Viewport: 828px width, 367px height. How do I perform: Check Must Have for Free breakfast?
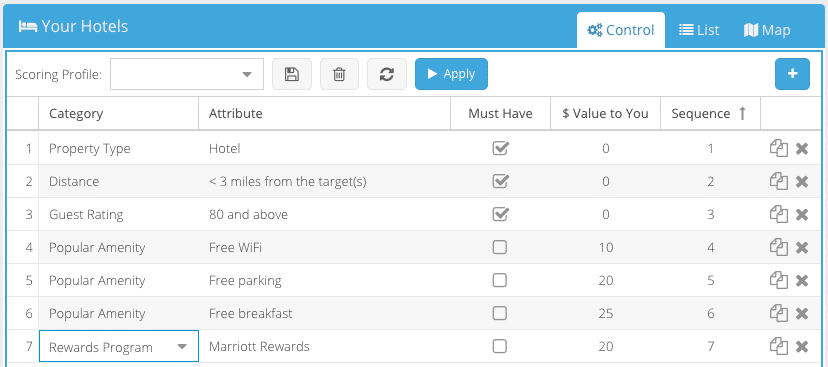tap(500, 313)
